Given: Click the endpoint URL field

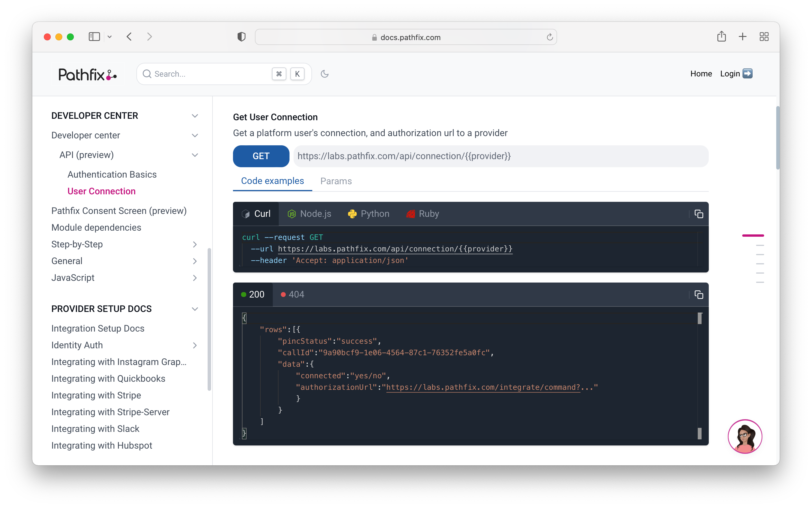Looking at the screenshot, I should click(x=501, y=156).
